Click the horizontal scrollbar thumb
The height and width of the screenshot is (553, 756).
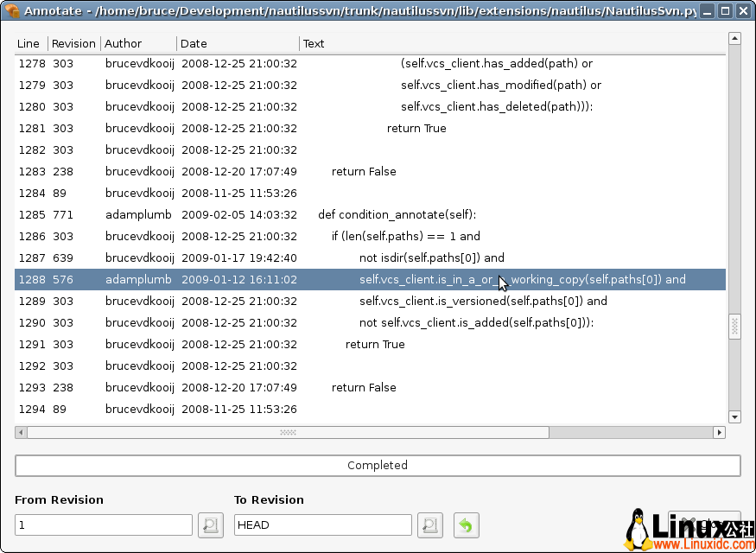click(x=285, y=432)
